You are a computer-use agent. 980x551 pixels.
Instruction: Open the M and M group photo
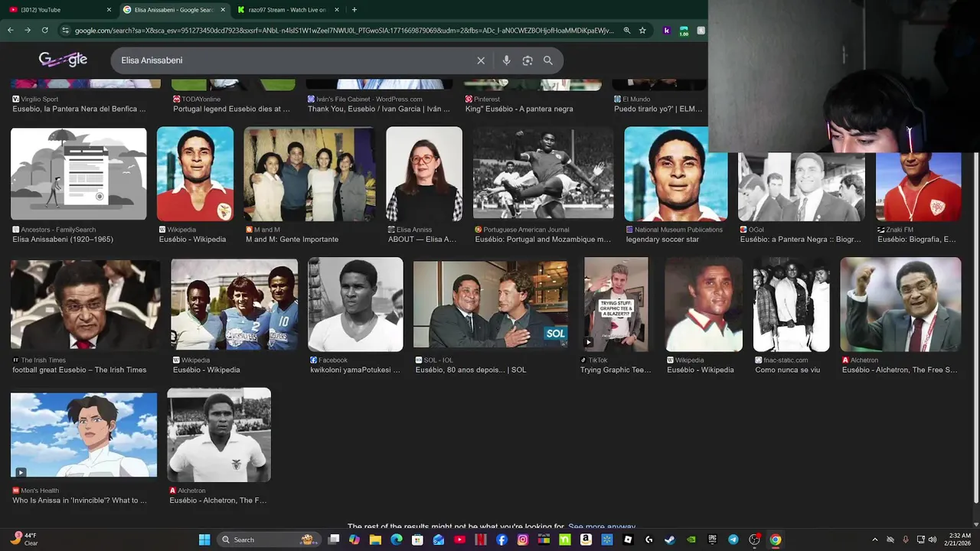[309, 174]
